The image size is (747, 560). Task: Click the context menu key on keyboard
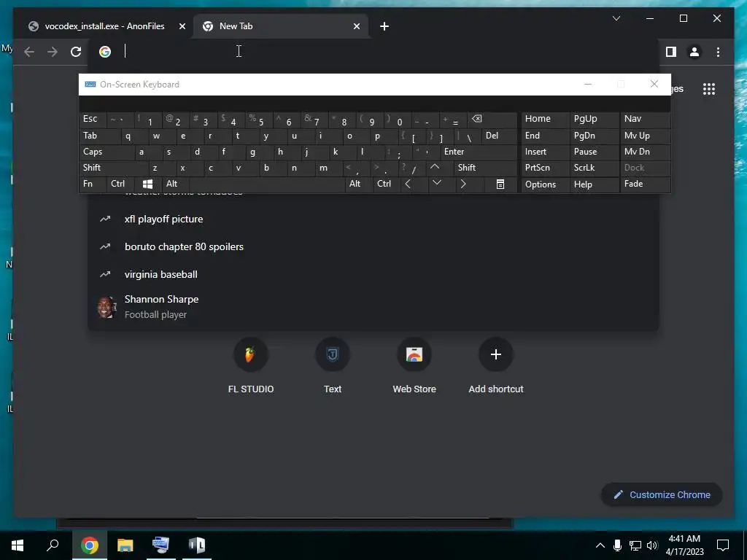500,184
